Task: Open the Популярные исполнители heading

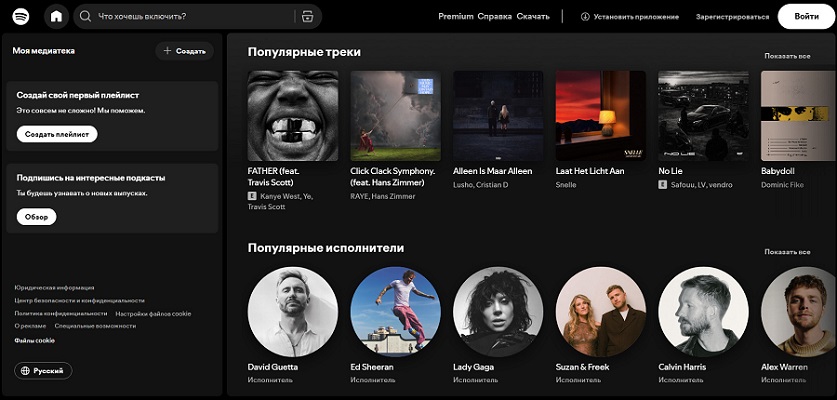Action: [x=326, y=248]
